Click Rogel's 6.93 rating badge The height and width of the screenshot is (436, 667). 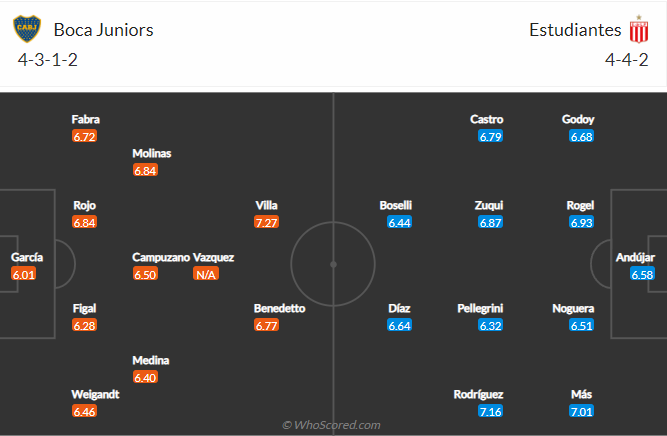[x=581, y=222]
